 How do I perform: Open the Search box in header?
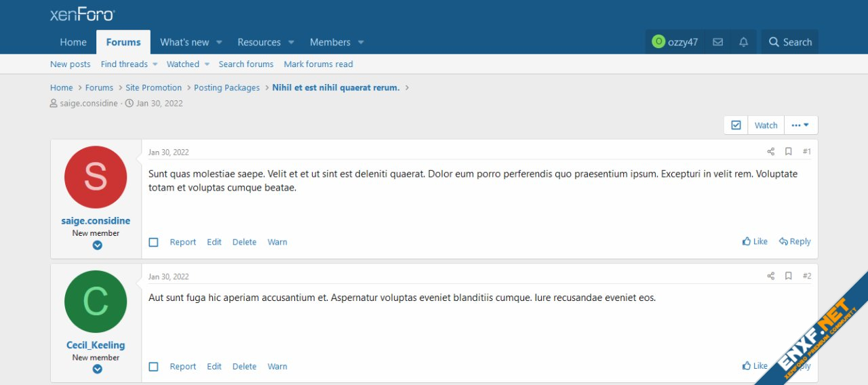click(x=789, y=42)
